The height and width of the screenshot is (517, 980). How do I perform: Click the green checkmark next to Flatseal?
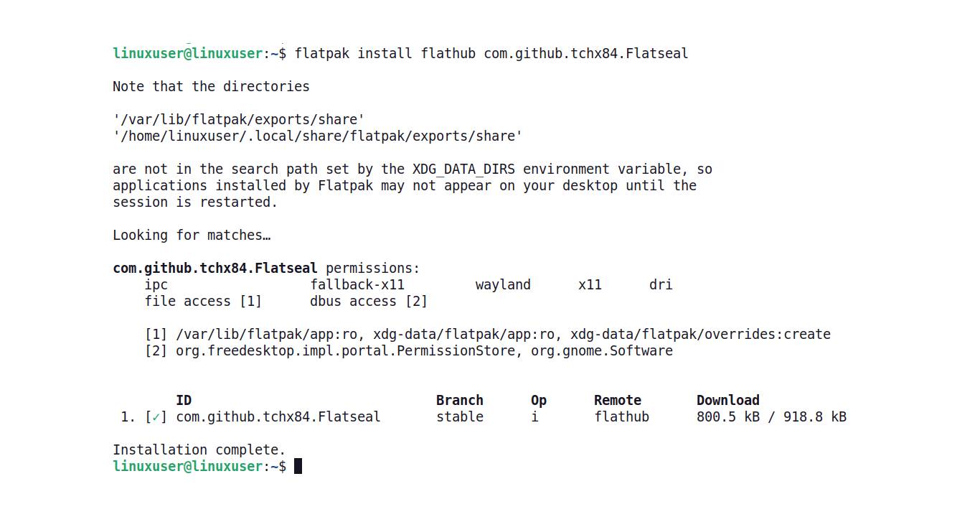[x=156, y=417]
